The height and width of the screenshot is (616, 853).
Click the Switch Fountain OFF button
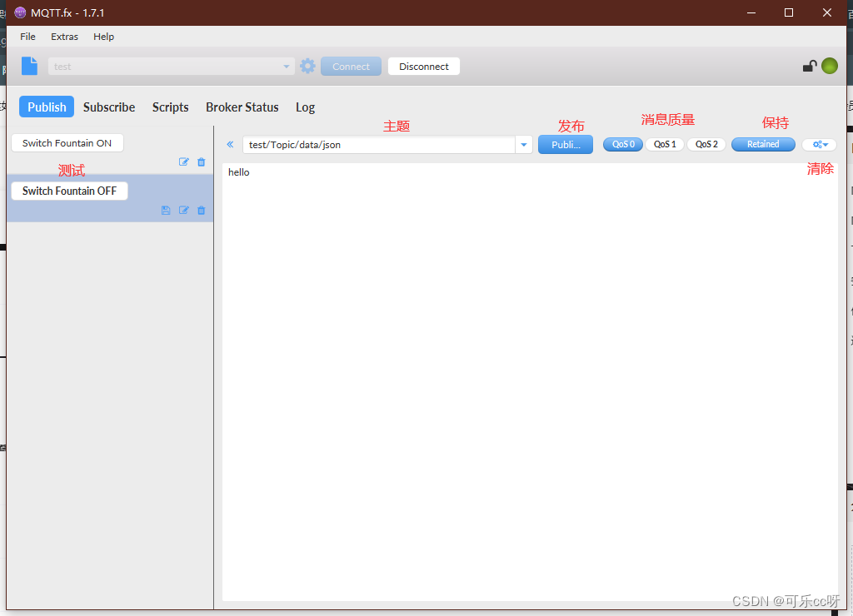click(x=69, y=191)
